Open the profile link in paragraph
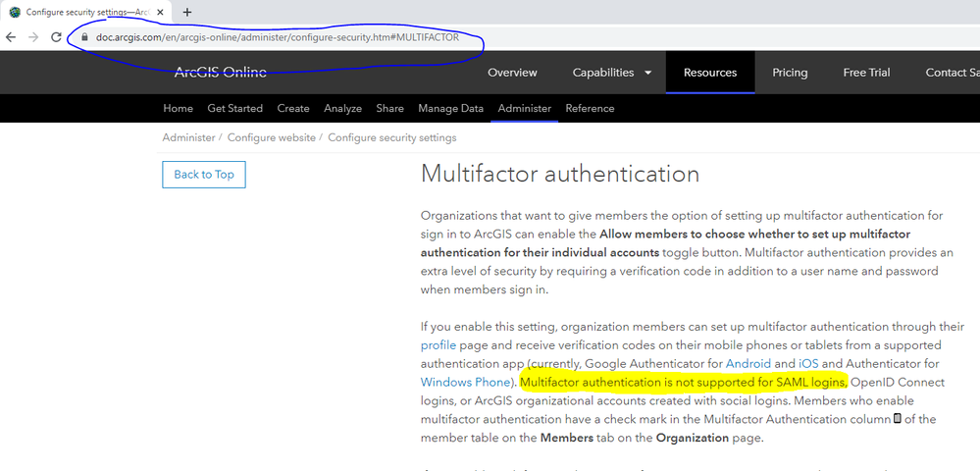This screenshot has width=980, height=471. [x=438, y=345]
